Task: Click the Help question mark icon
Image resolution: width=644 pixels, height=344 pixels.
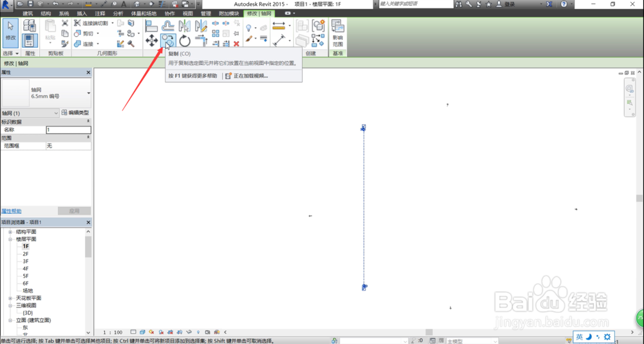Action: (x=564, y=4)
